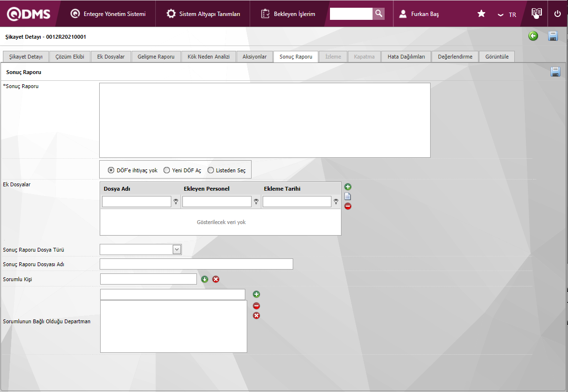Open Entegre Yönetim Sistemi menu
Viewport: 568px width, 392px height.
[108, 14]
